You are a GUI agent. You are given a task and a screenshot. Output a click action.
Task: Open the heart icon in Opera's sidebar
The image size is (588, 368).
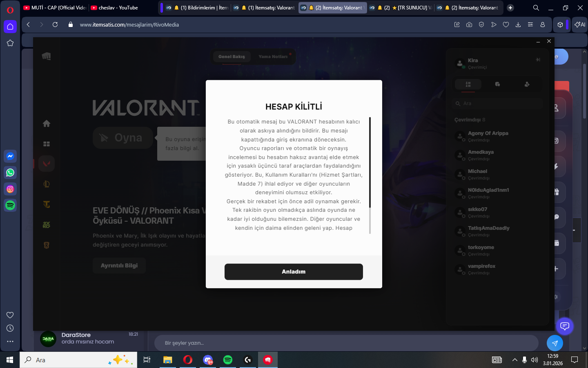10,315
